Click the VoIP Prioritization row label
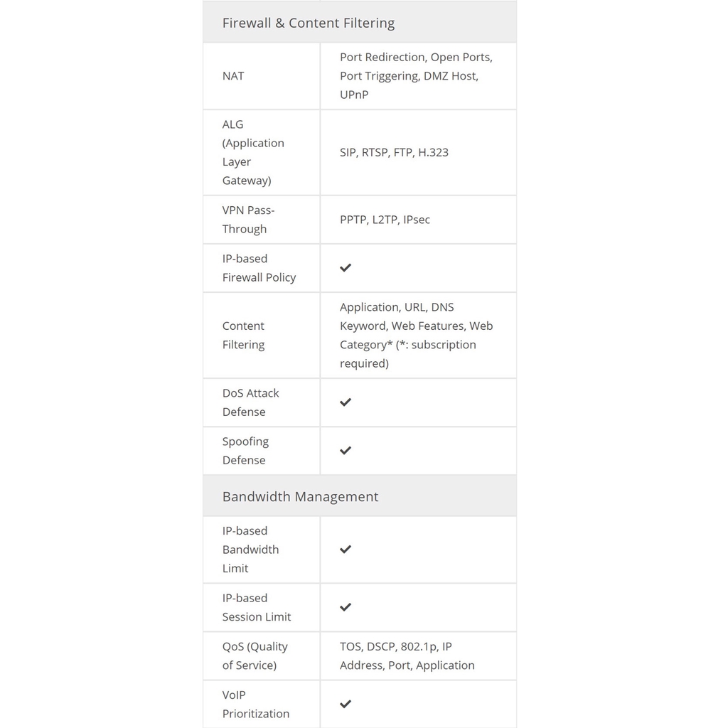Image resolution: width=728 pixels, height=728 pixels. click(x=255, y=704)
